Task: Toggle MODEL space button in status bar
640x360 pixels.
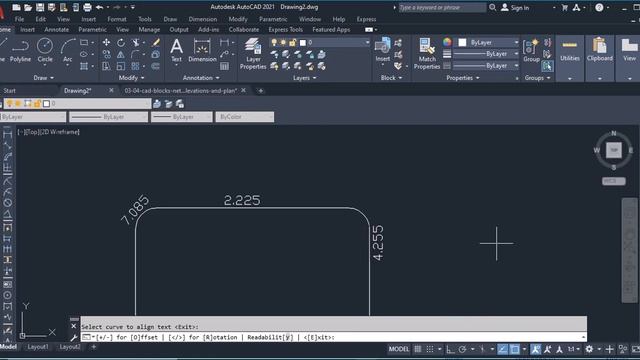Action: pos(399,349)
